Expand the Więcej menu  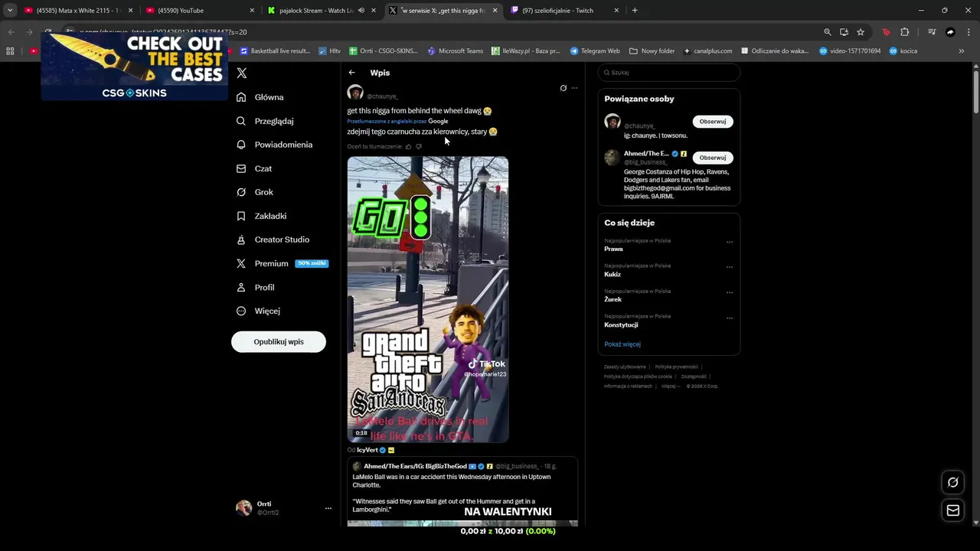coord(258,311)
